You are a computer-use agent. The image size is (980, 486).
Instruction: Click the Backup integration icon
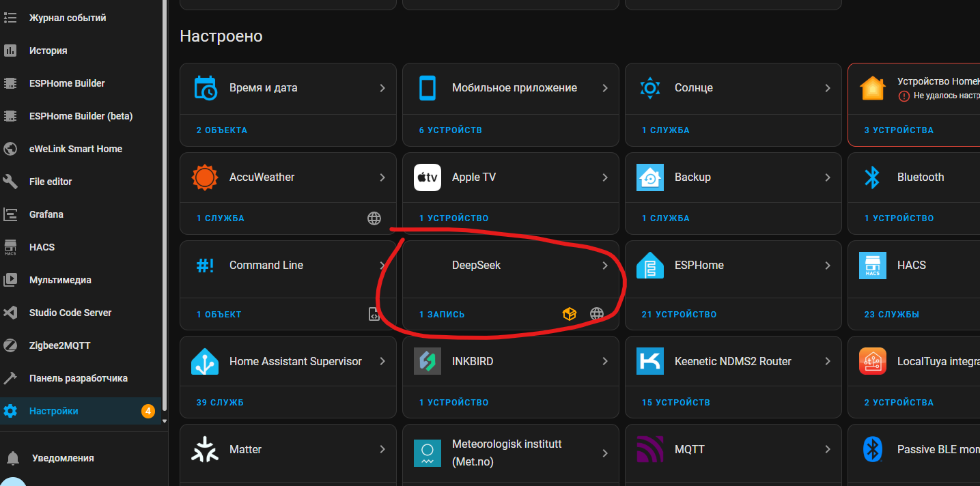coord(650,177)
